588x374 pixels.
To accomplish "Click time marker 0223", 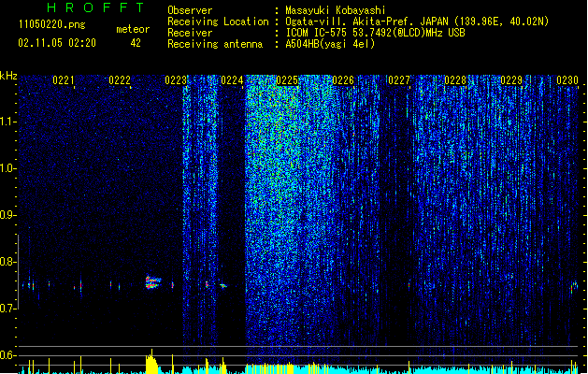I will pos(176,80).
